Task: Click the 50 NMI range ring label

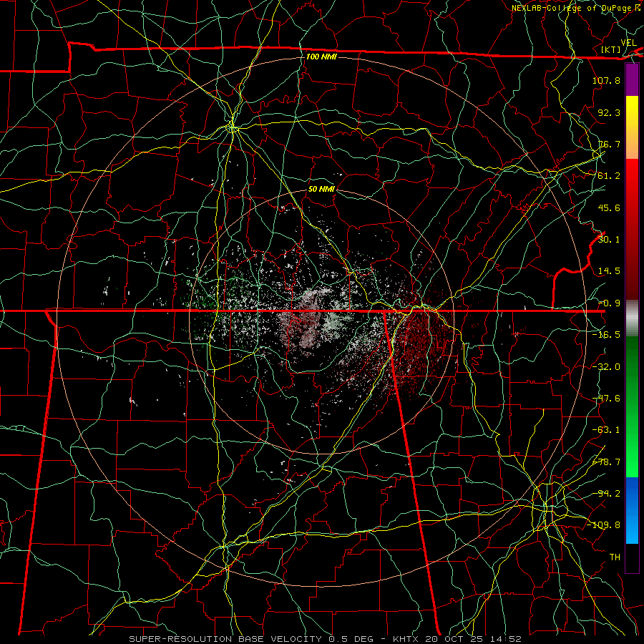Action: 321,189
